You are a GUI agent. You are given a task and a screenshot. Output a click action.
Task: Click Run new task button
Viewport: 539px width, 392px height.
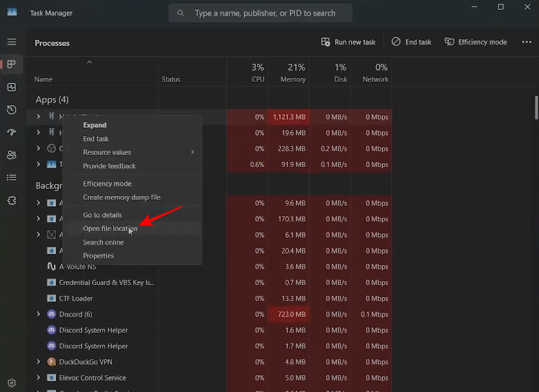point(348,42)
